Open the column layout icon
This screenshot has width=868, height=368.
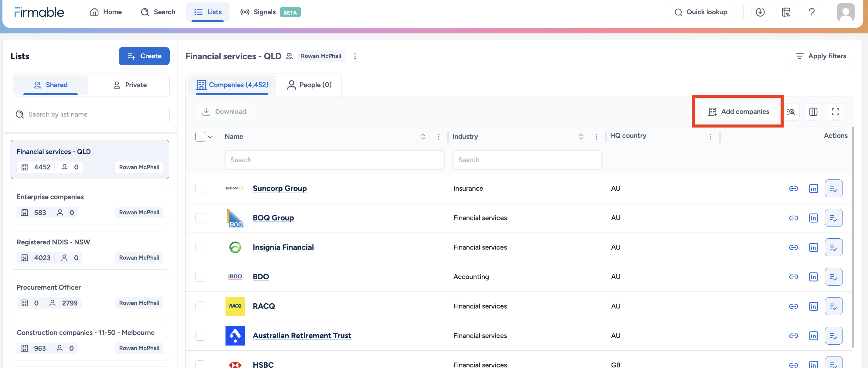pyautogui.click(x=813, y=111)
